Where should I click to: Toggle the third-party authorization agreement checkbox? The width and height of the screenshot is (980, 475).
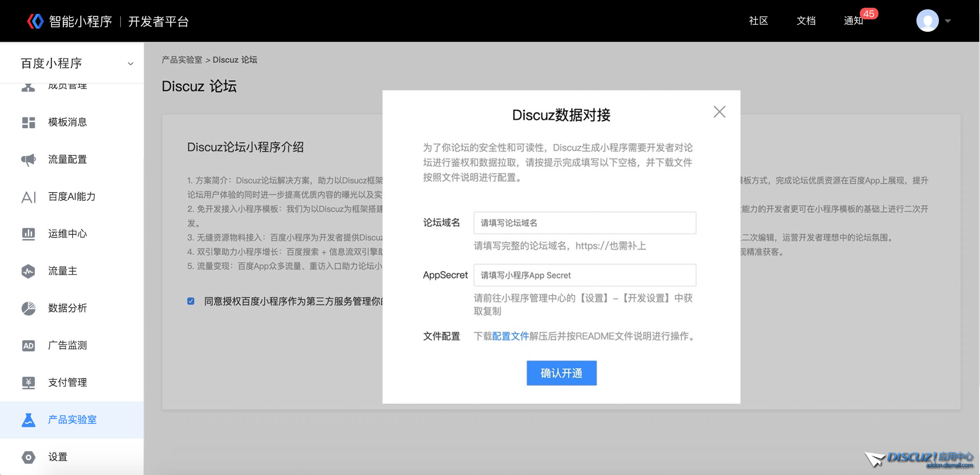[x=191, y=301]
